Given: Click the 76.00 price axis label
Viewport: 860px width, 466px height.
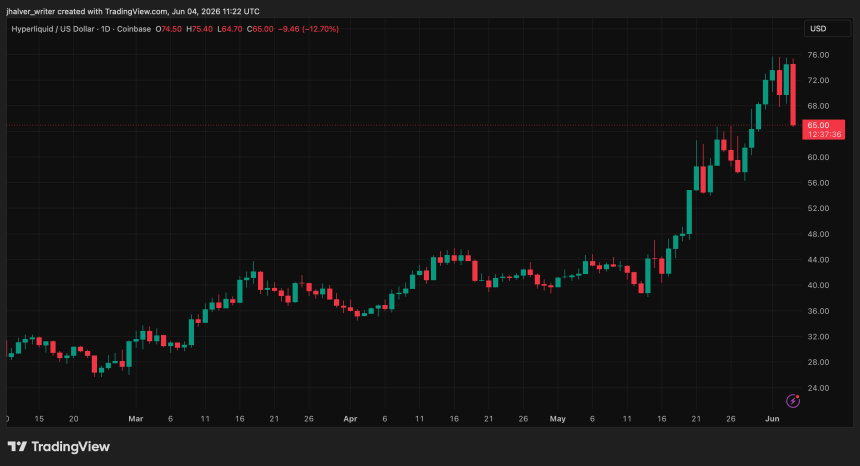Looking at the screenshot, I should click(x=818, y=55).
